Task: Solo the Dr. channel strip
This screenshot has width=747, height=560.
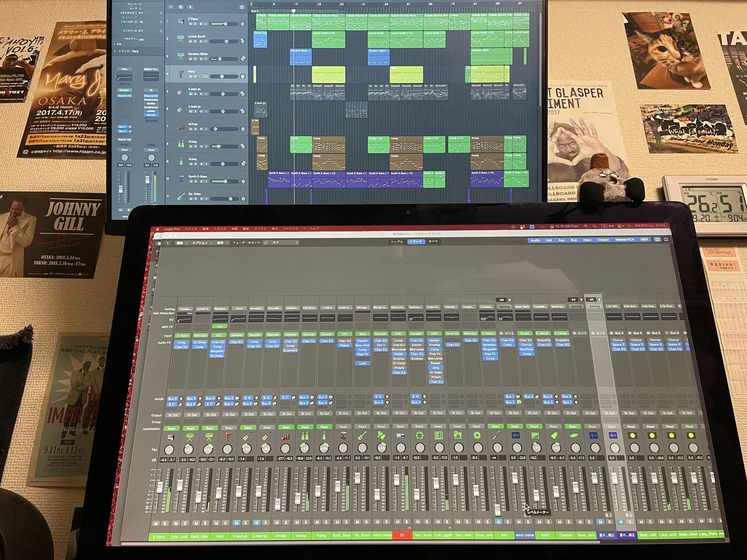Action: (x=407, y=522)
